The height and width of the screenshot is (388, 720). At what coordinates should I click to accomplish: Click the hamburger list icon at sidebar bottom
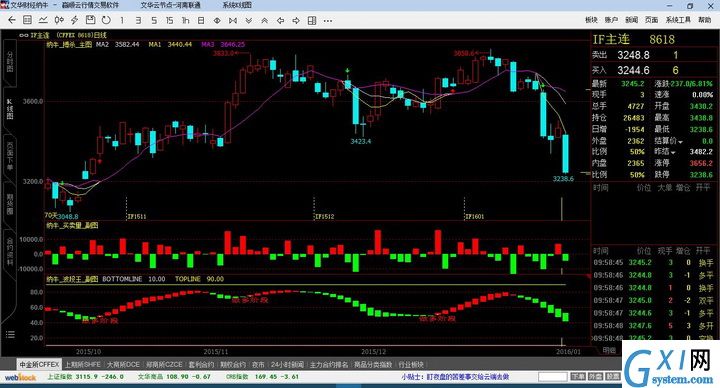10,334
